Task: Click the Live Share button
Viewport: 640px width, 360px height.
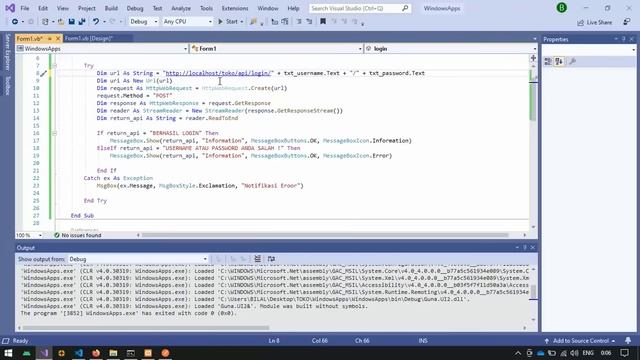Action: pos(595,22)
